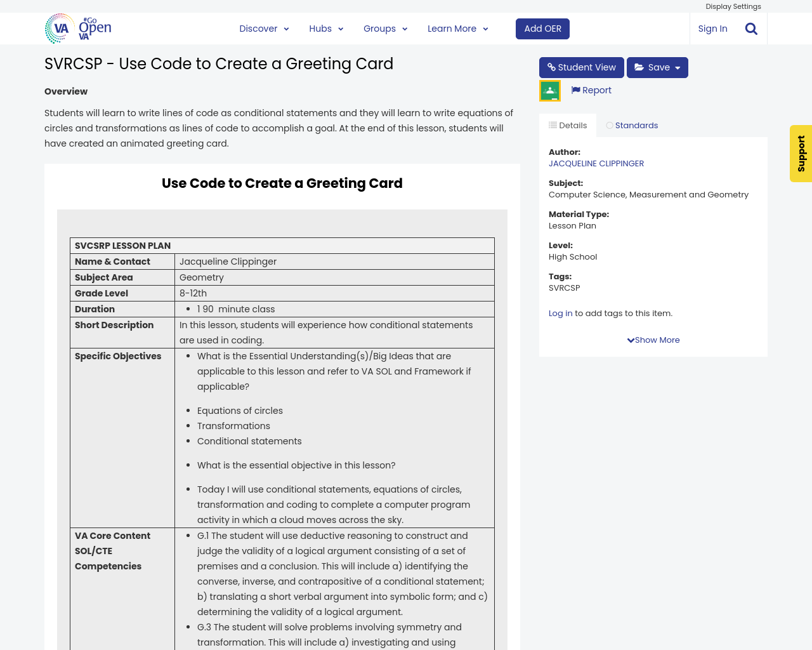The height and width of the screenshot is (650, 812).
Task: Click the search magnifier icon
Action: pos(751,29)
